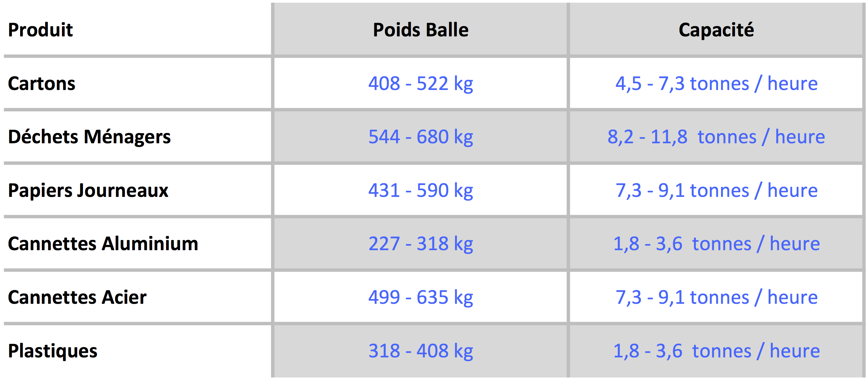Select Papiers Journeaux capacity 7,3 - 9,1 cell

(716, 190)
